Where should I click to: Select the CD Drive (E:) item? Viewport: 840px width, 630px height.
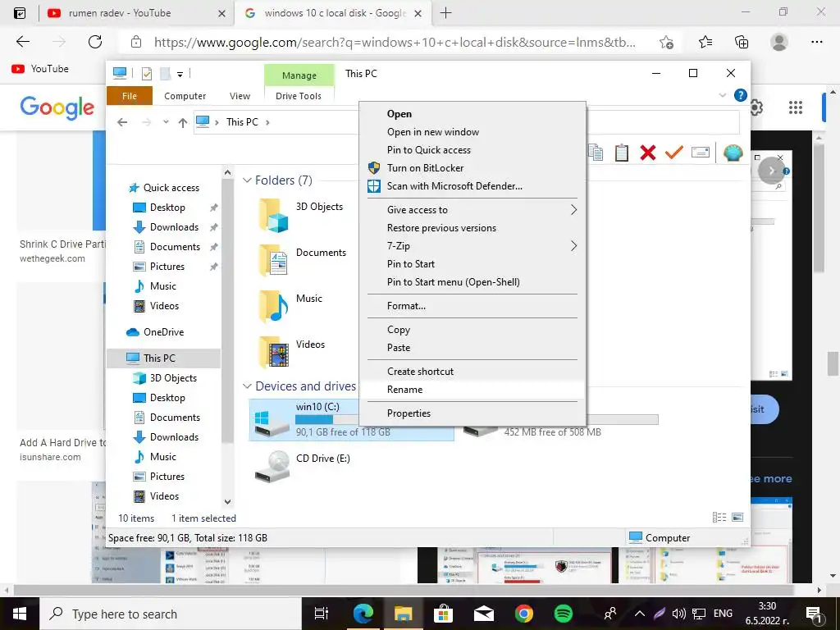pos(303,466)
